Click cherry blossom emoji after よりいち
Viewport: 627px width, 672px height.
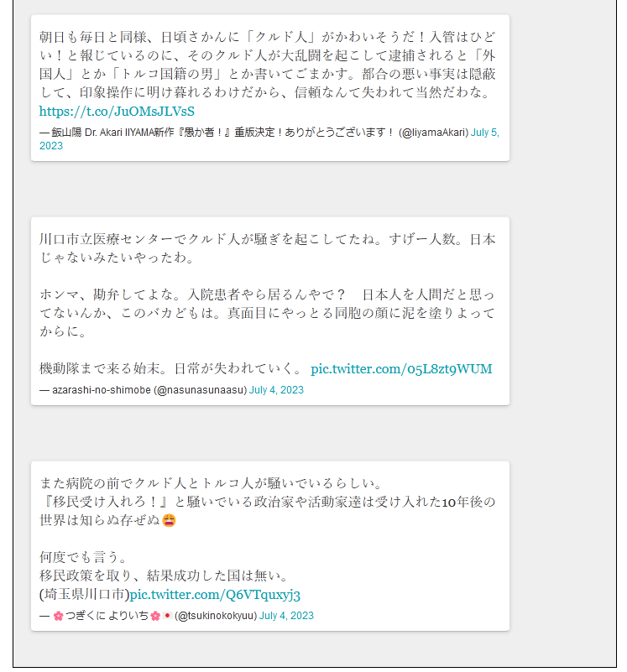click(x=155, y=616)
